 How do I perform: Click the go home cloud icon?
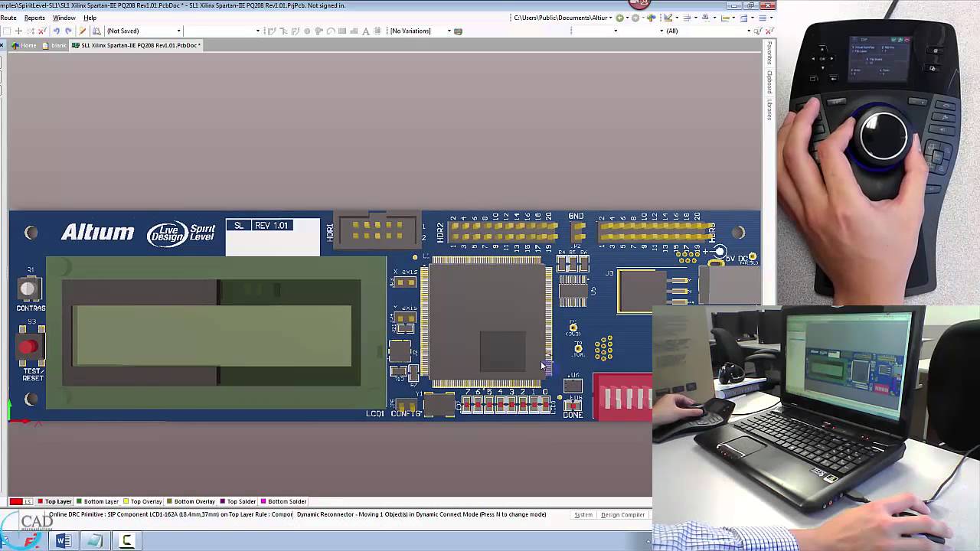pos(651,18)
